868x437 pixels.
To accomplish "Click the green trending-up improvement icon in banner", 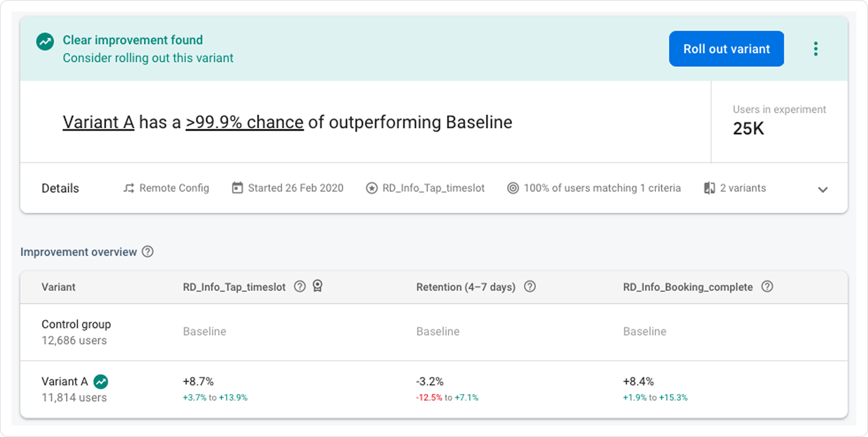I will coord(45,42).
